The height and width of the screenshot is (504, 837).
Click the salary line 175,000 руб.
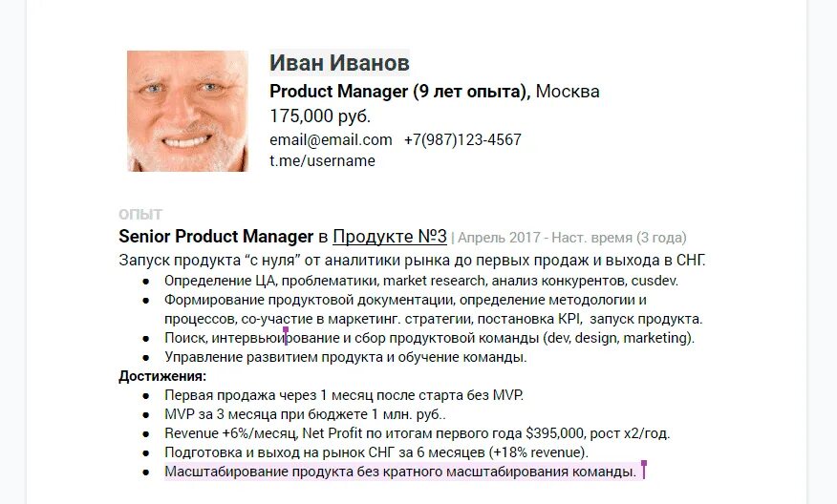tap(320, 115)
